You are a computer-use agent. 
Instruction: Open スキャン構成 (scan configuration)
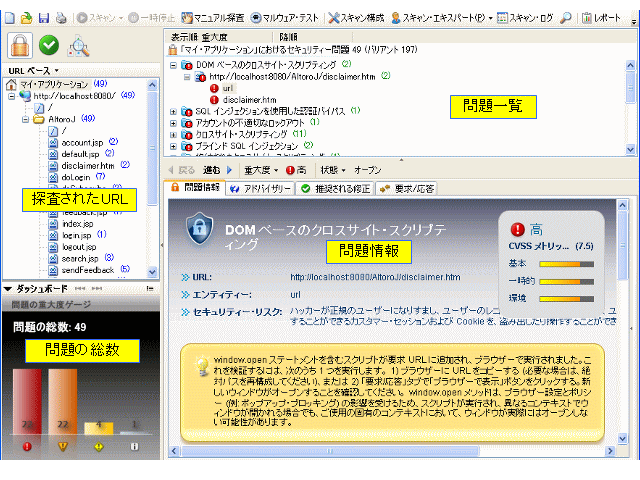355,18
